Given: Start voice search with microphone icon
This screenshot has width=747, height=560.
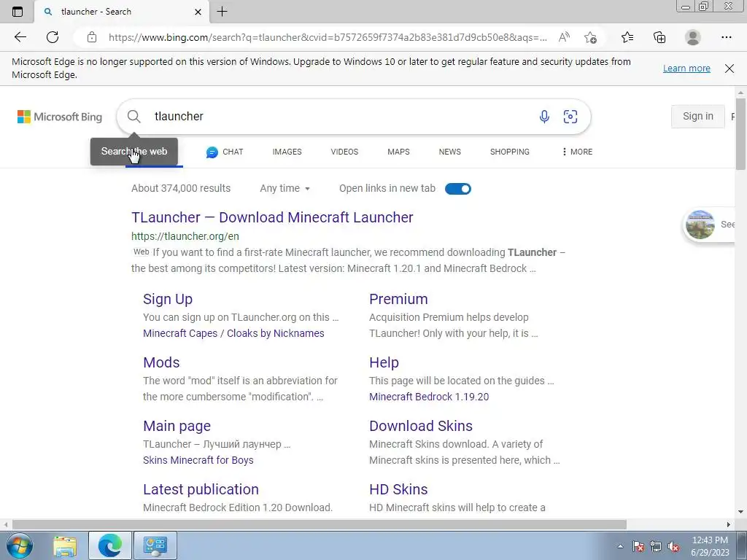Looking at the screenshot, I should tap(544, 117).
